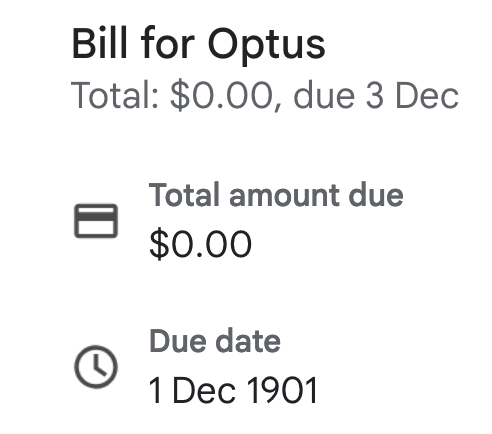
Task: Click the day '1' in the due date value
Action: (x=155, y=390)
